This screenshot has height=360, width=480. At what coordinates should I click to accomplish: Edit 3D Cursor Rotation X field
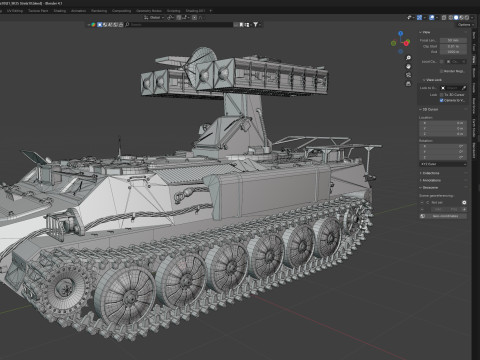click(443, 146)
